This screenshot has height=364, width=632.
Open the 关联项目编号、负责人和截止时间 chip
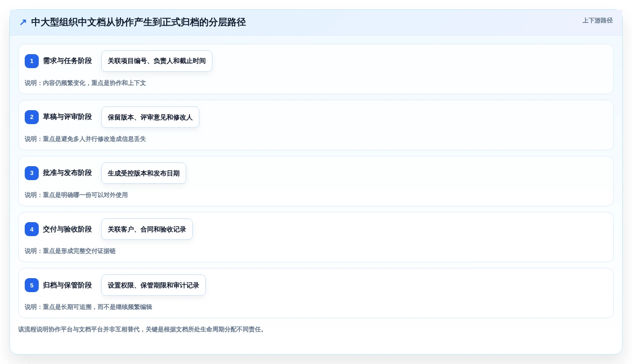pyautogui.click(x=157, y=61)
